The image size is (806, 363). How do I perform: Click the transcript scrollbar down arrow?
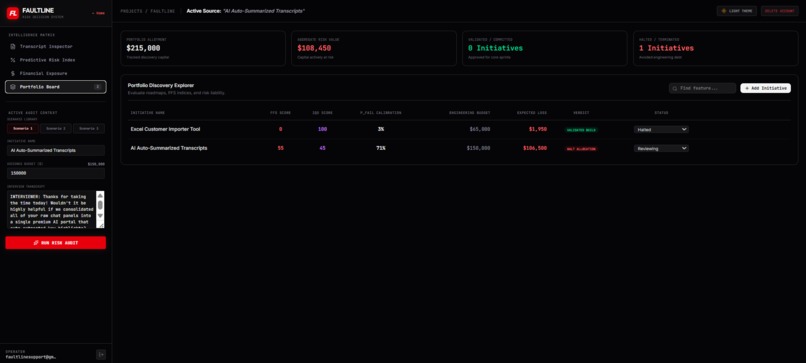100,215
